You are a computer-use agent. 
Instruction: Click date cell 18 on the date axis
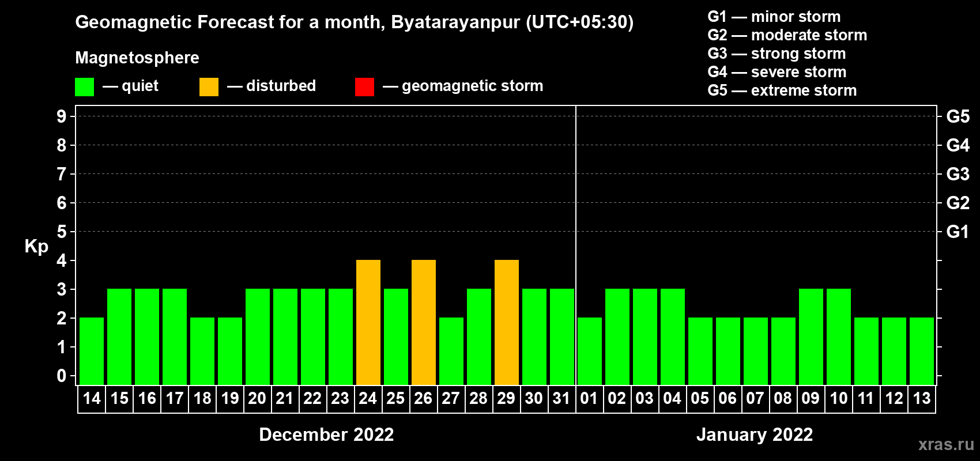[x=202, y=399]
